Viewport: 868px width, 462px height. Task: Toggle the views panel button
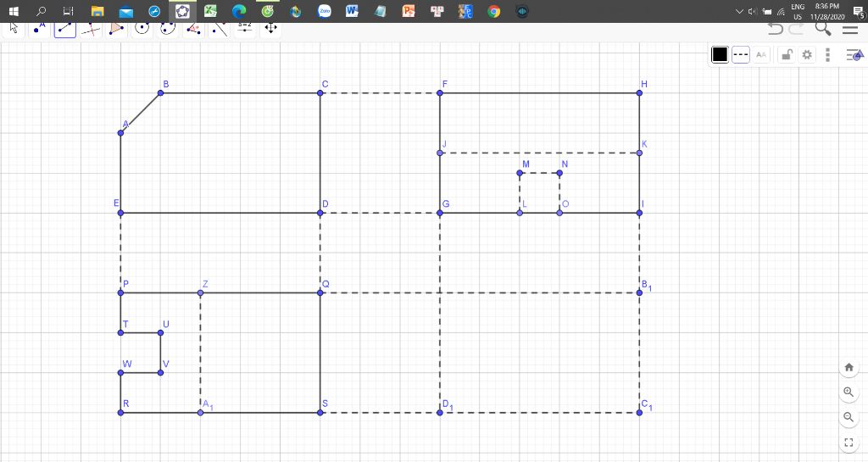(x=854, y=54)
